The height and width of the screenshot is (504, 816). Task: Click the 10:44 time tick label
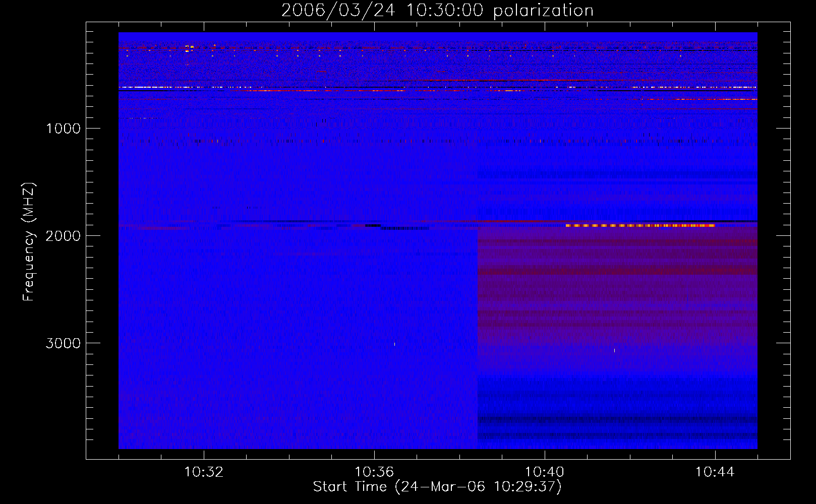click(715, 472)
